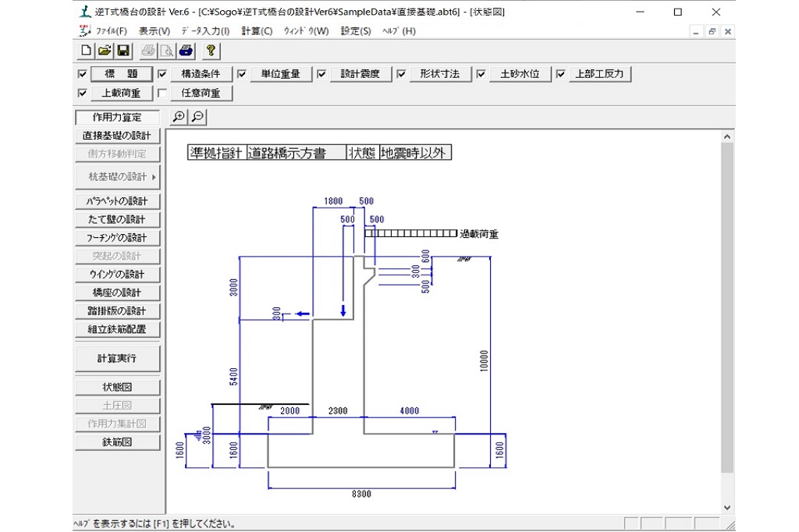Open the ウィンドウ(W) menu
799x532 pixels.
coord(306,31)
